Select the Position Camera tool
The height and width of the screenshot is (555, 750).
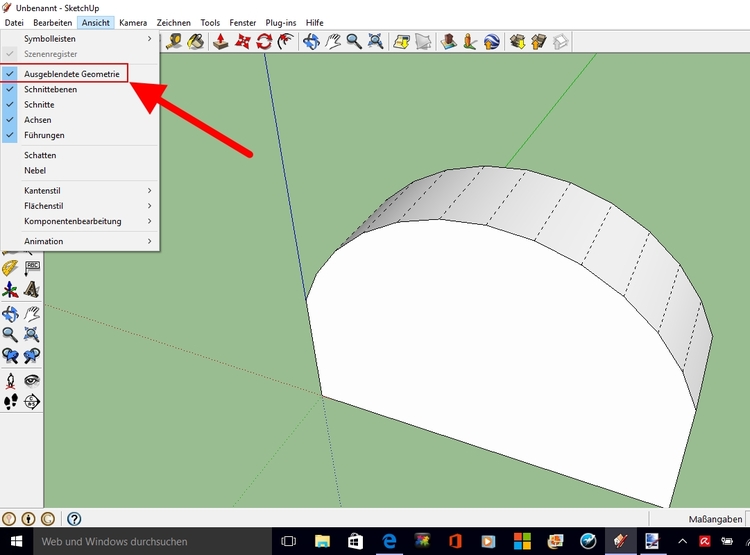pos(11,381)
